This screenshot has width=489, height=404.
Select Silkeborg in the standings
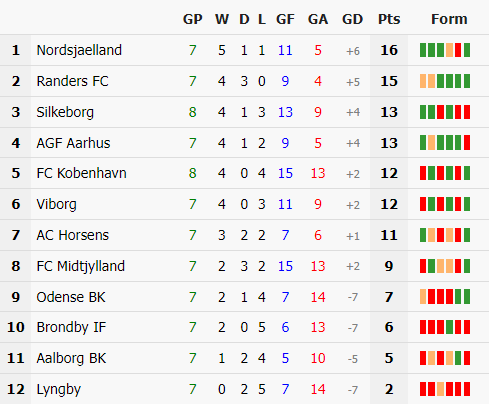point(65,112)
